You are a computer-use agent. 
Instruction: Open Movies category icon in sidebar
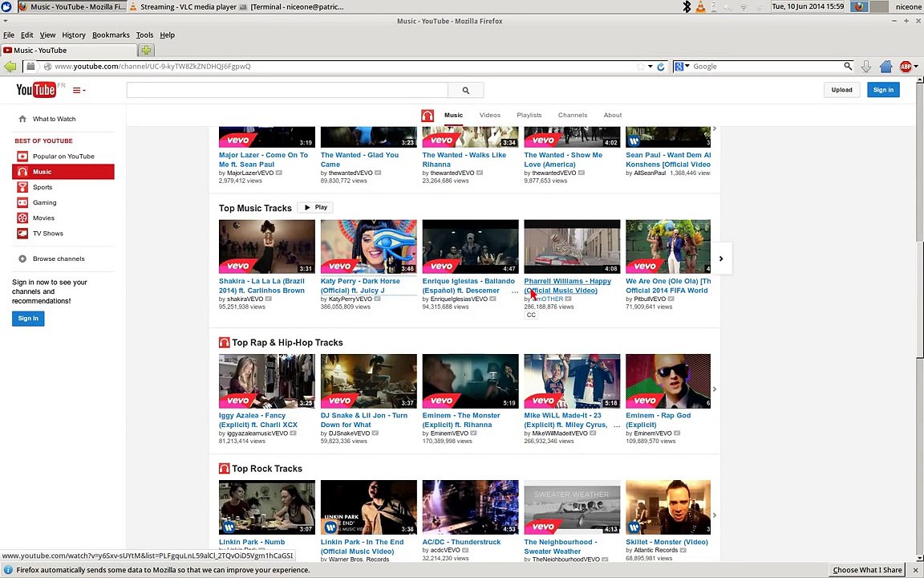point(22,218)
